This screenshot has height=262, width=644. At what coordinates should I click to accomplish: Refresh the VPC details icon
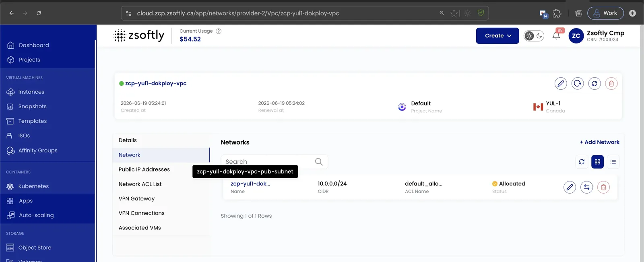594,83
